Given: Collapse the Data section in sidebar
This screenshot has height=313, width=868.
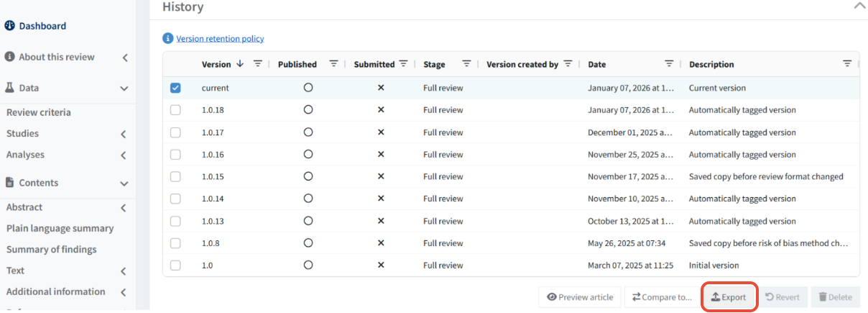Looking at the screenshot, I should click(124, 88).
